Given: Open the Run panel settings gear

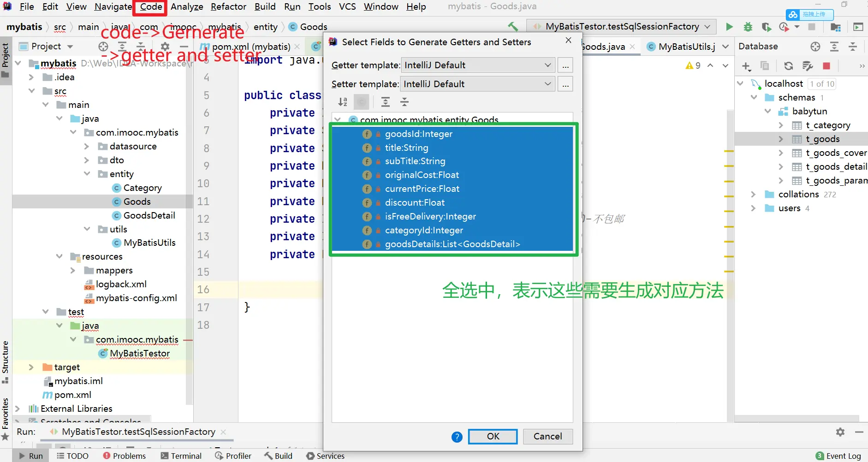Looking at the screenshot, I should (840, 432).
